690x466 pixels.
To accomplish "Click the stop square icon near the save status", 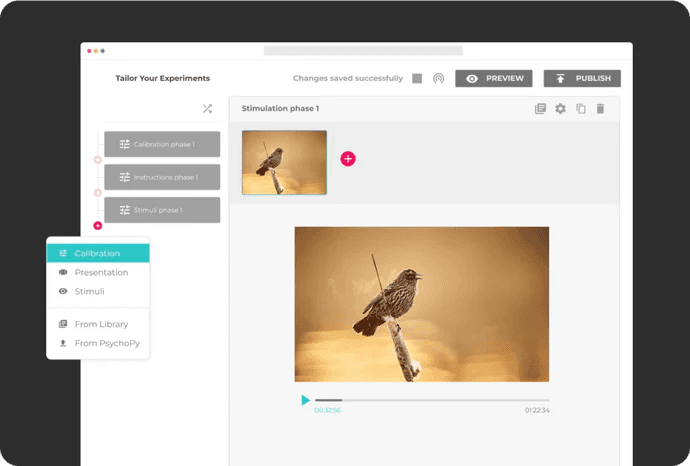I will [x=417, y=78].
